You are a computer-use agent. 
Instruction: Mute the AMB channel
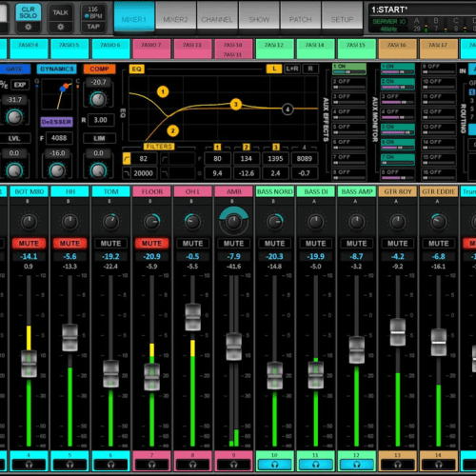233,244
